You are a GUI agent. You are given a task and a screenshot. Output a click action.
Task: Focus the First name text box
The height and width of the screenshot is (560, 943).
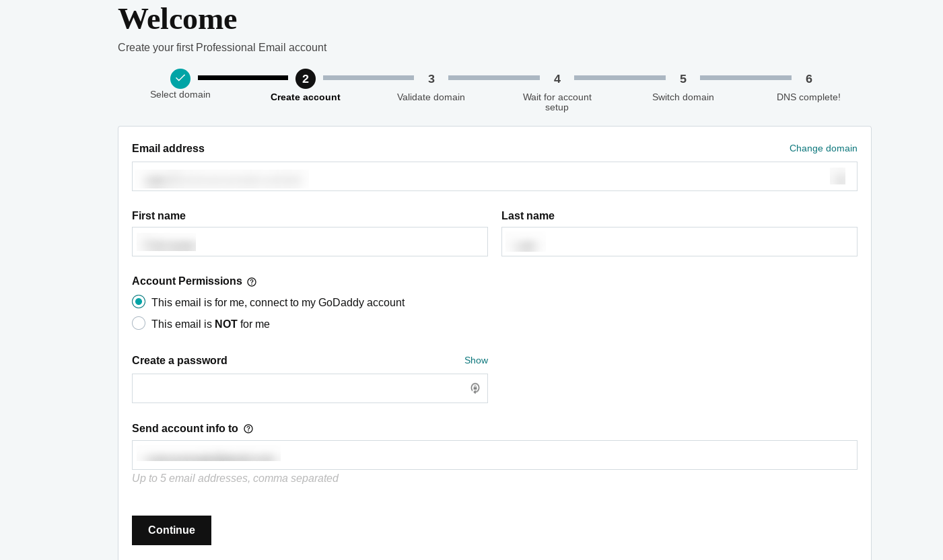click(x=310, y=242)
